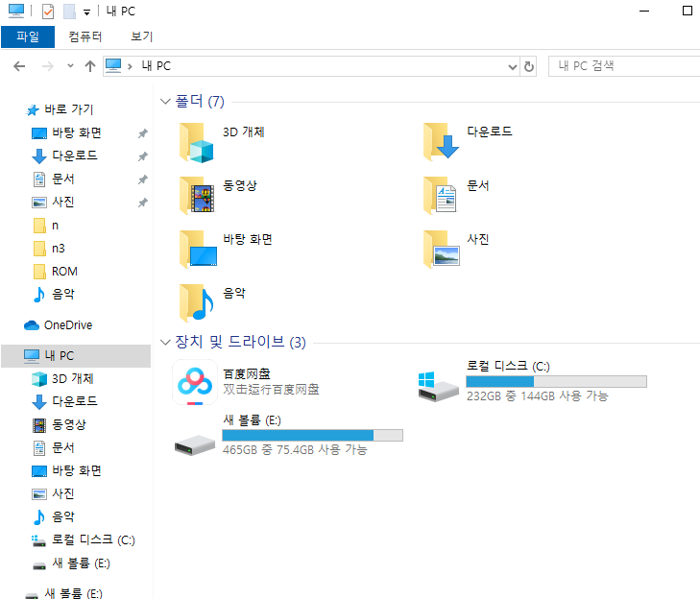Go back with the left arrow
This screenshot has height=599, width=700.
coord(19,66)
